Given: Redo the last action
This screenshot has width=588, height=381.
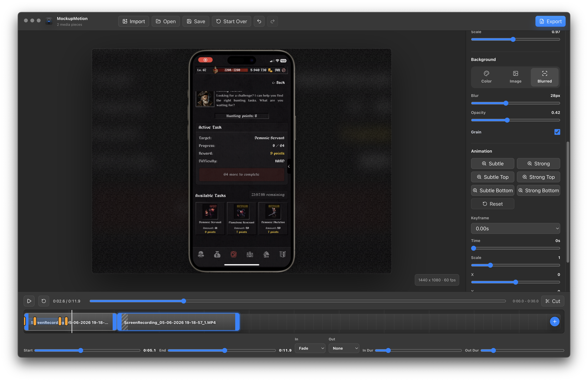Looking at the screenshot, I should (x=272, y=21).
